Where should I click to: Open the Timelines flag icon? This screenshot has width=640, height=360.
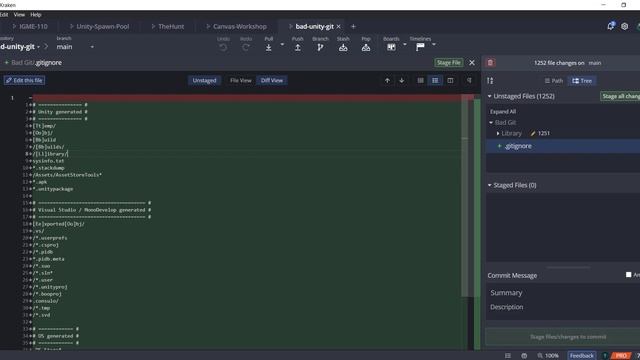pos(420,47)
